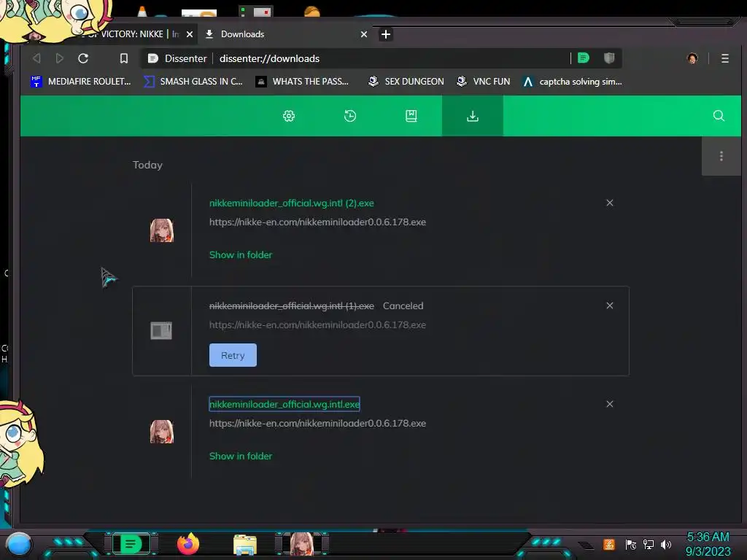The width and height of the screenshot is (747, 560).
Task: Open MEDIAFIRE ROULET... bookmark
Action: tap(80, 82)
